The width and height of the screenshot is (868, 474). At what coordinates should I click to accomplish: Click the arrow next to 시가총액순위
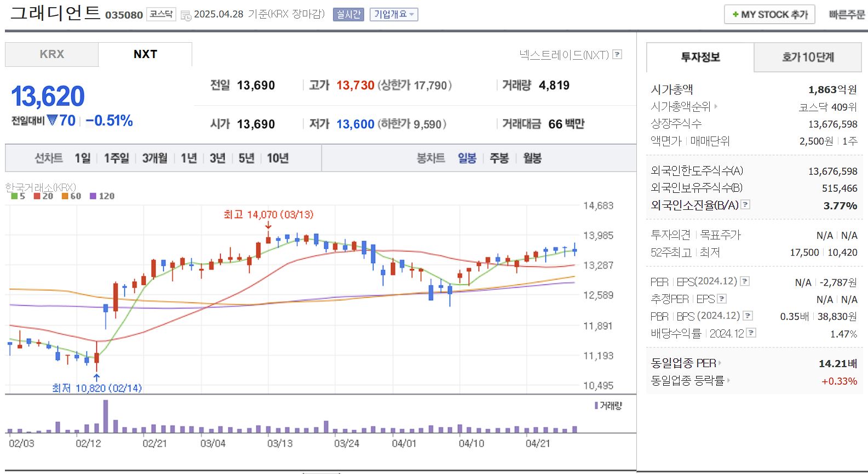coord(715,106)
